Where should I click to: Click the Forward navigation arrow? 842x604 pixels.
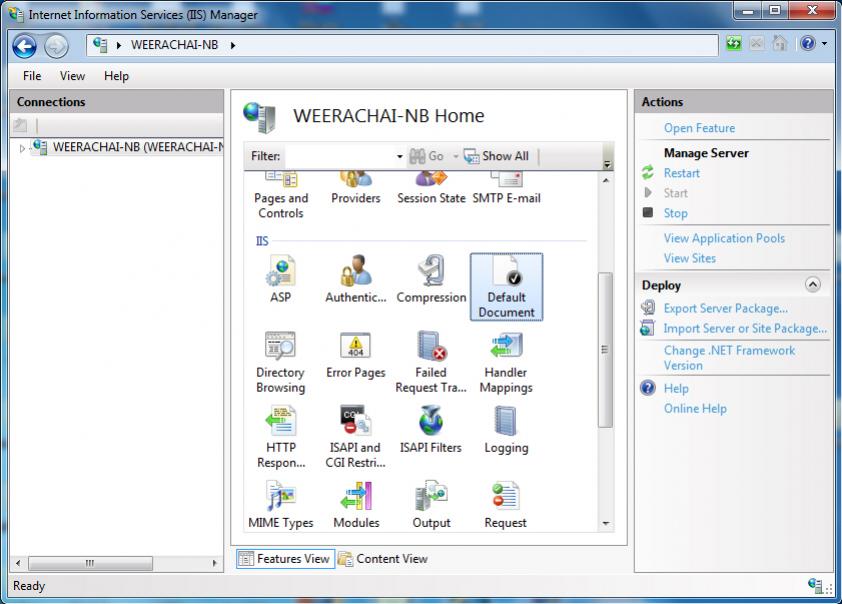[x=56, y=46]
